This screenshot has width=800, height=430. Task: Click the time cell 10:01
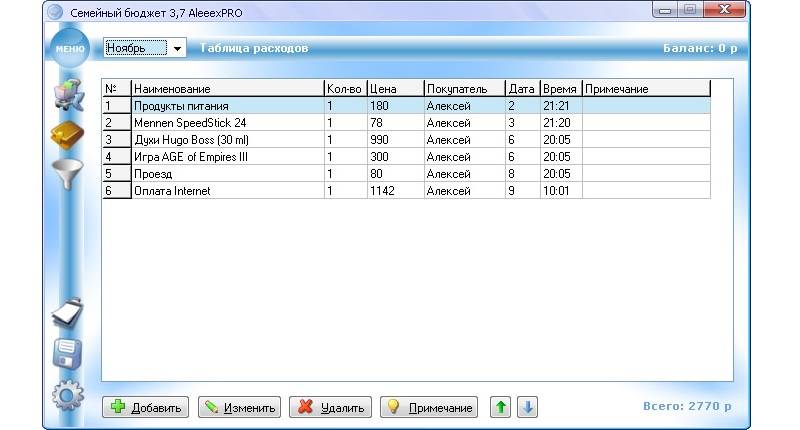pos(561,190)
